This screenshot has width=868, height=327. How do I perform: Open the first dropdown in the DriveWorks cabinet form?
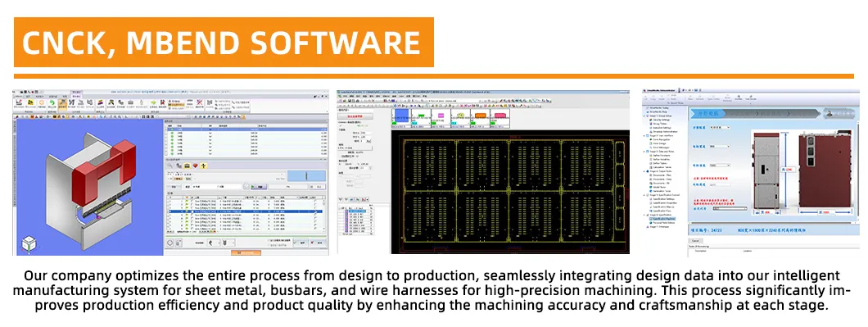tap(720, 127)
